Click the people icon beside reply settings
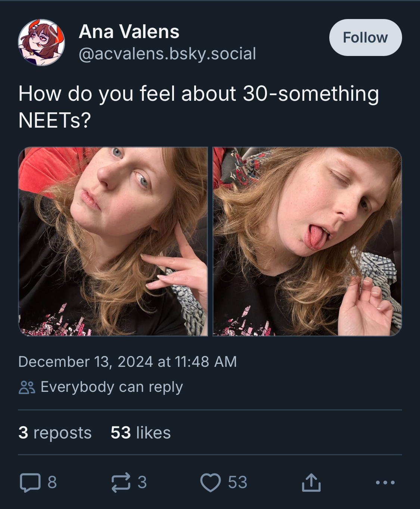Screen dimensions: 420x509 [x=27, y=387]
